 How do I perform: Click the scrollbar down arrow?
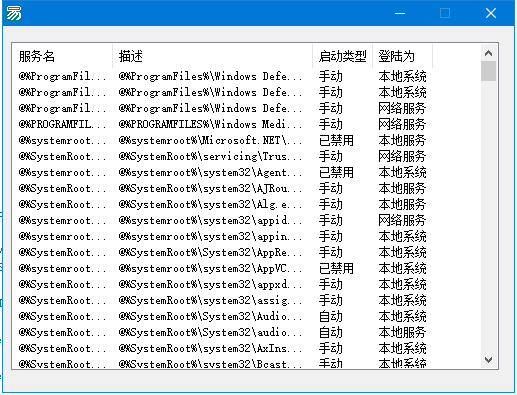click(488, 360)
